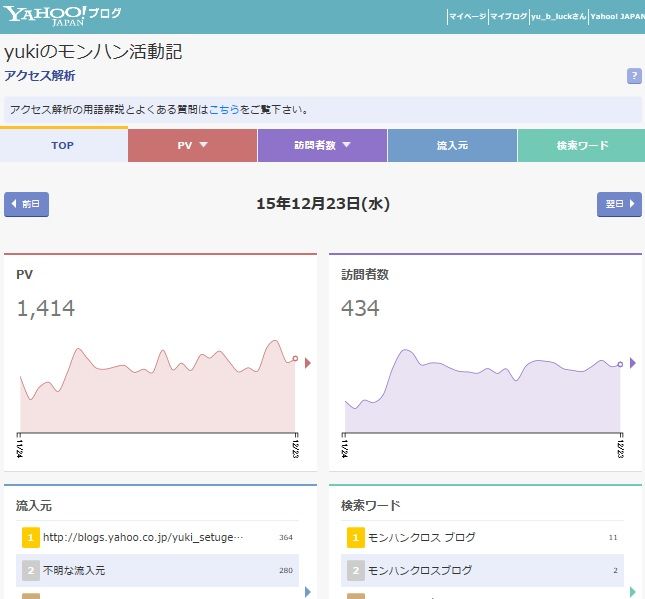Click the count 11 in search words
Image resolution: width=645 pixels, height=599 pixels.
[x=613, y=538]
